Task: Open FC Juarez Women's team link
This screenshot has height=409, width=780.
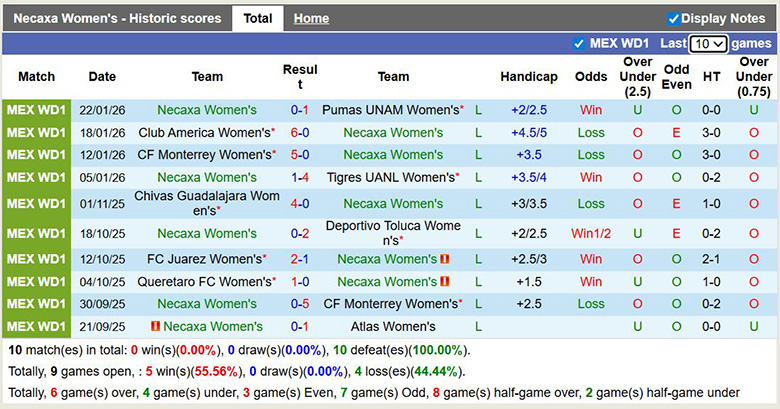Action: pos(204,258)
